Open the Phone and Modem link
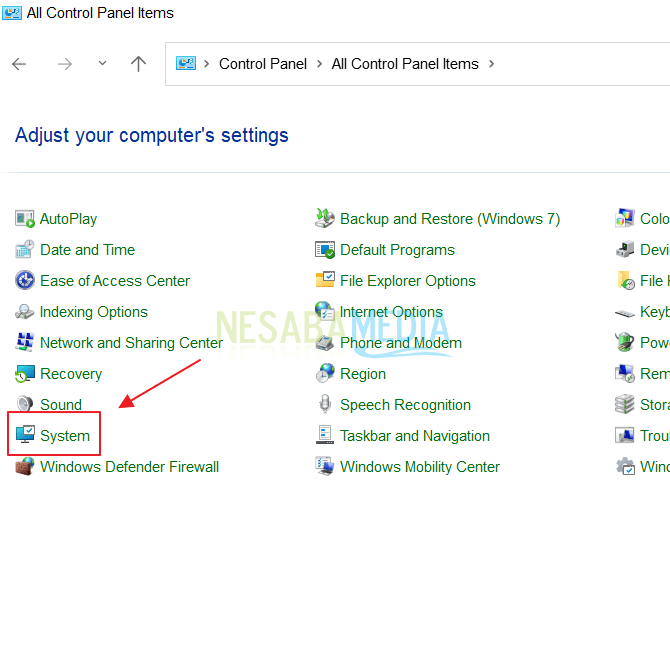The height and width of the screenshot is (670, 670). pos(401,343)
